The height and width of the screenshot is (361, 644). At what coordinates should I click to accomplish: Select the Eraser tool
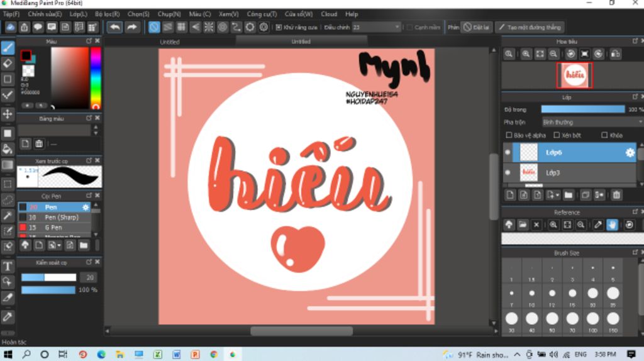click(x=8, y=64)
